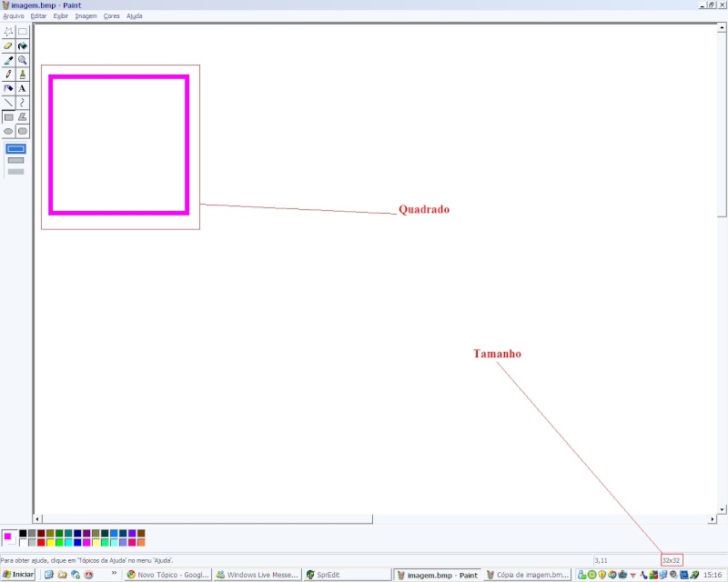Choose the Ellipse shape tool
The height and width of the screenshot is (582, 728).
tap(8, 132)
